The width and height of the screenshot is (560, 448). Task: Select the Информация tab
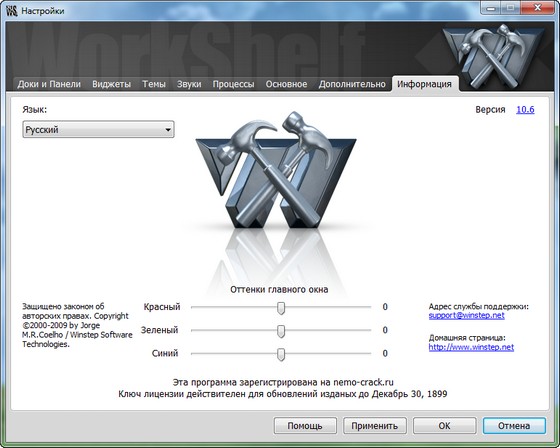[x=424, y=84]
